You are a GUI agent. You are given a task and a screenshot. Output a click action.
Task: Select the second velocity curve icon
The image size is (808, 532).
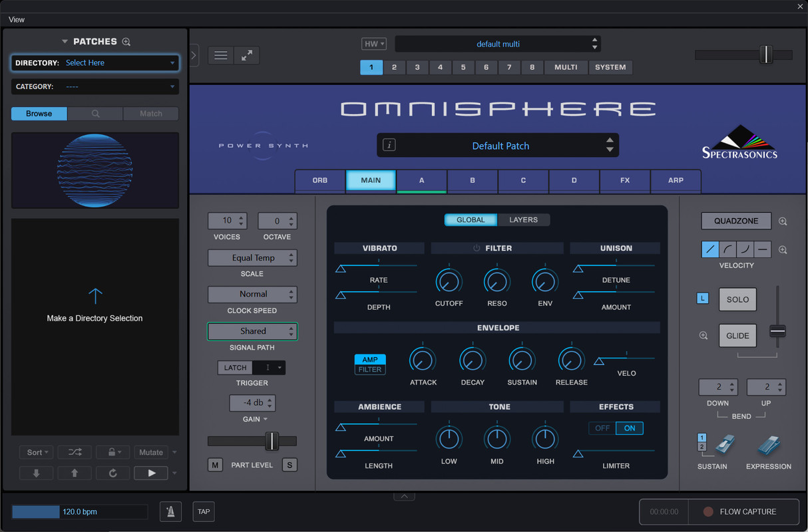[x=728, y=250]
